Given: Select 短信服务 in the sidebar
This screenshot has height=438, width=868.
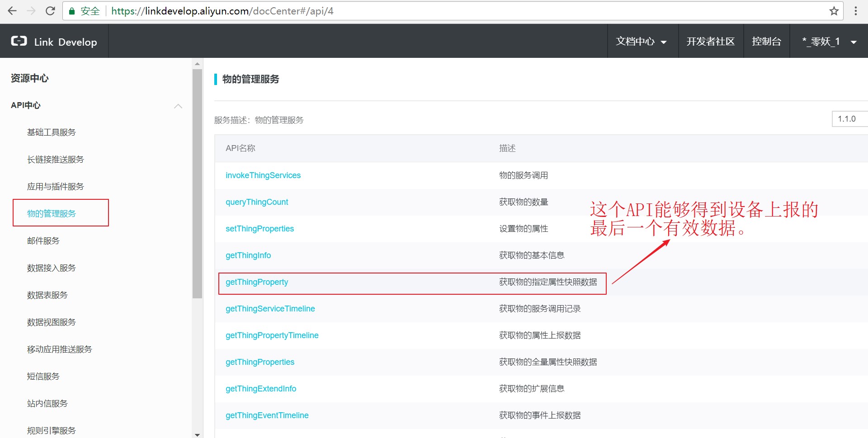Looking at the screenshot, I should [43, 377].
